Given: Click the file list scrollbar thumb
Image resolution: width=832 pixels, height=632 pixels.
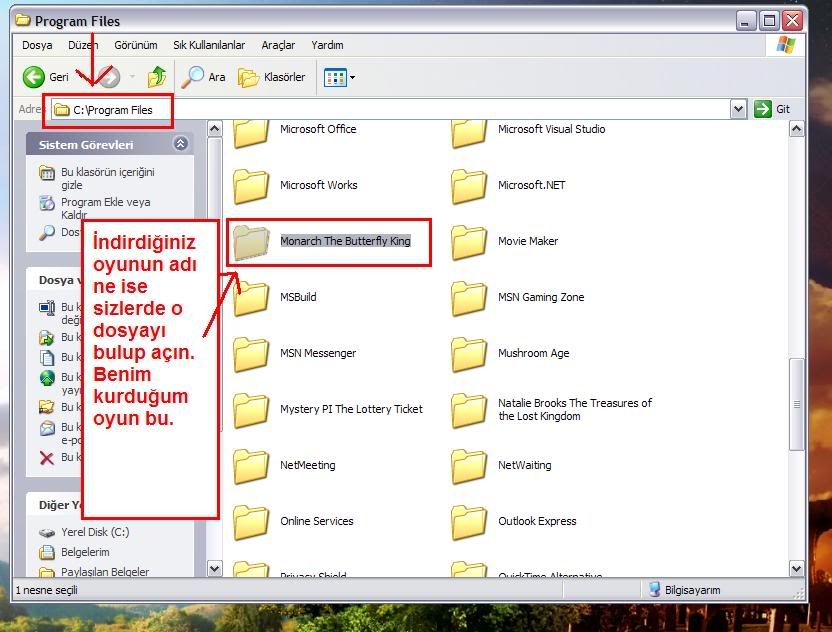Looking at the screenshot, I should point(796,404).
